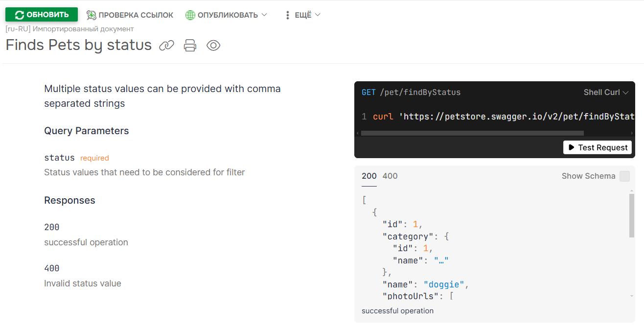The image size is (644, 329).
Task: Click the vertical response JSON scrollbar
Action: 631,215
